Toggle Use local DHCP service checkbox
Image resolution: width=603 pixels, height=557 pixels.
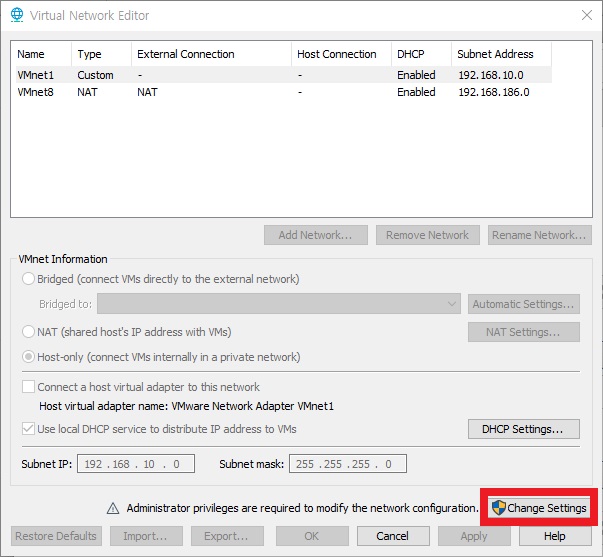click(28, 429)
